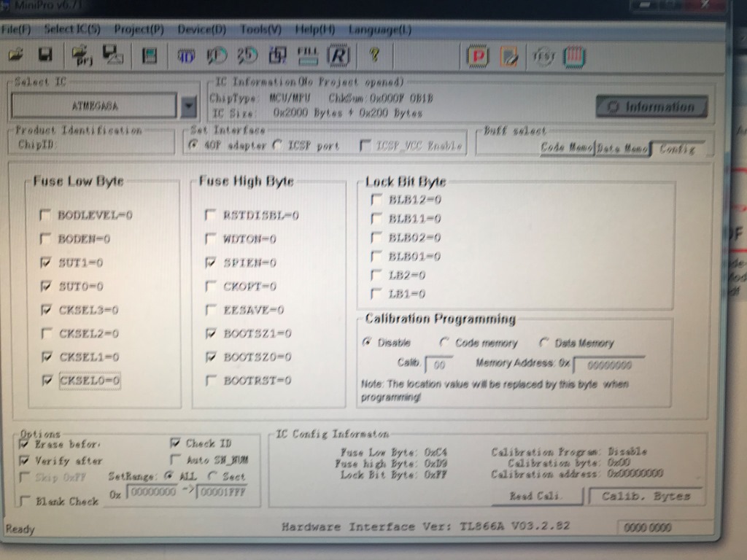Screen dimensions: 747x560
Task: Open the Device(D) menu
Action: (x=201, y=30)
